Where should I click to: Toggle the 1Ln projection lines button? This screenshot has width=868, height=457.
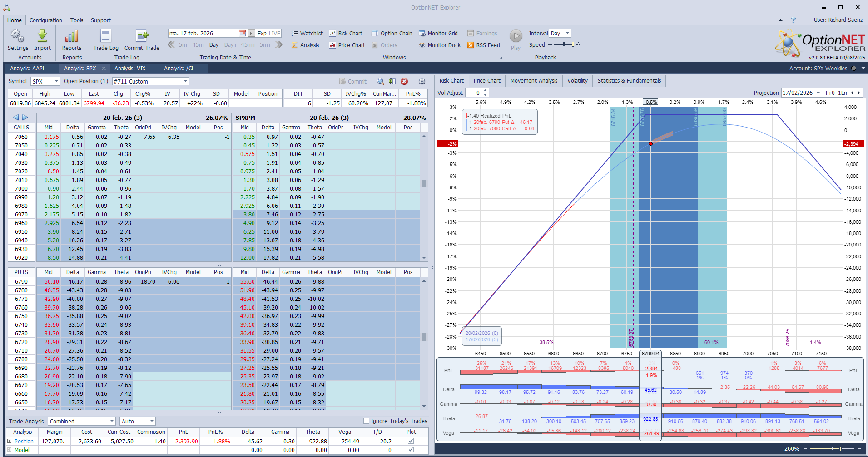pyautogui.click(x=843, y=93)
